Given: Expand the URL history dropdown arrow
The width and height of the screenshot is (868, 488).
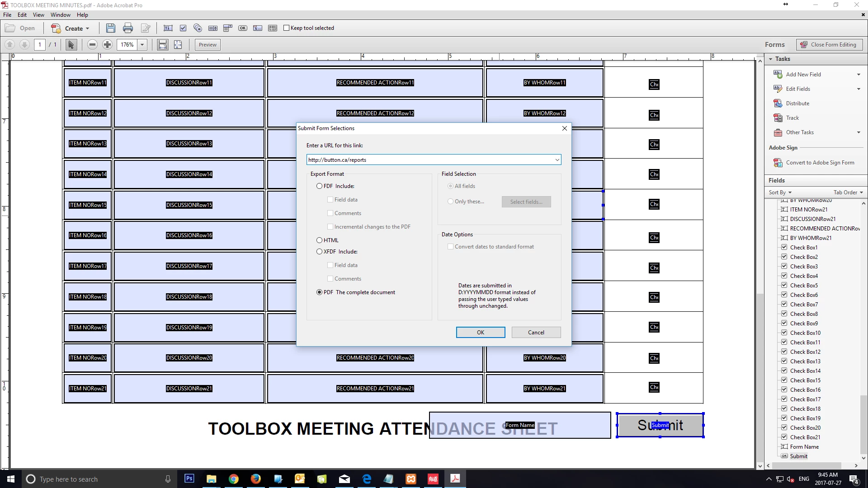Looking at the screenshot, I should 557,160.
